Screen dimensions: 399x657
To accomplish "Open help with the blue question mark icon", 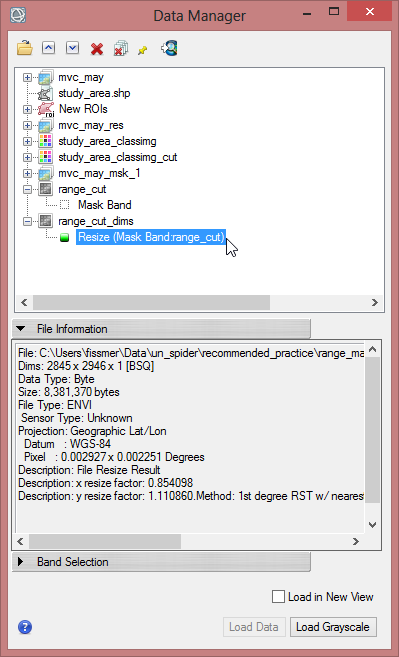I will [x=25, y=627].
